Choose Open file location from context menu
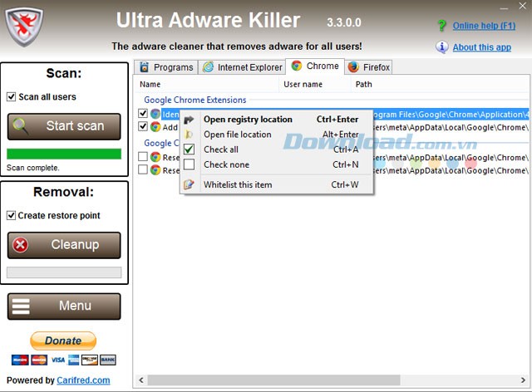This screenshot has height=392, width=532. coord(277,135)
